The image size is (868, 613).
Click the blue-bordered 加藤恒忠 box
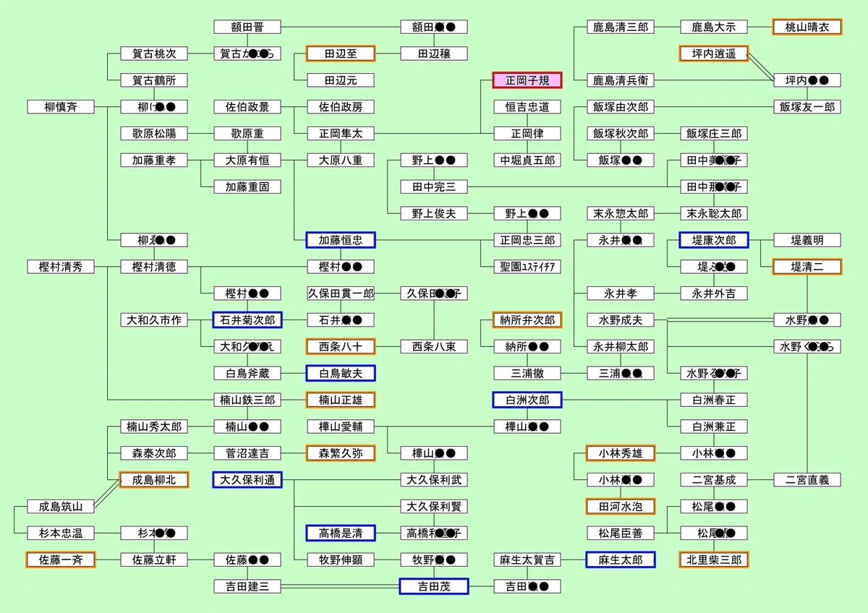341,241
